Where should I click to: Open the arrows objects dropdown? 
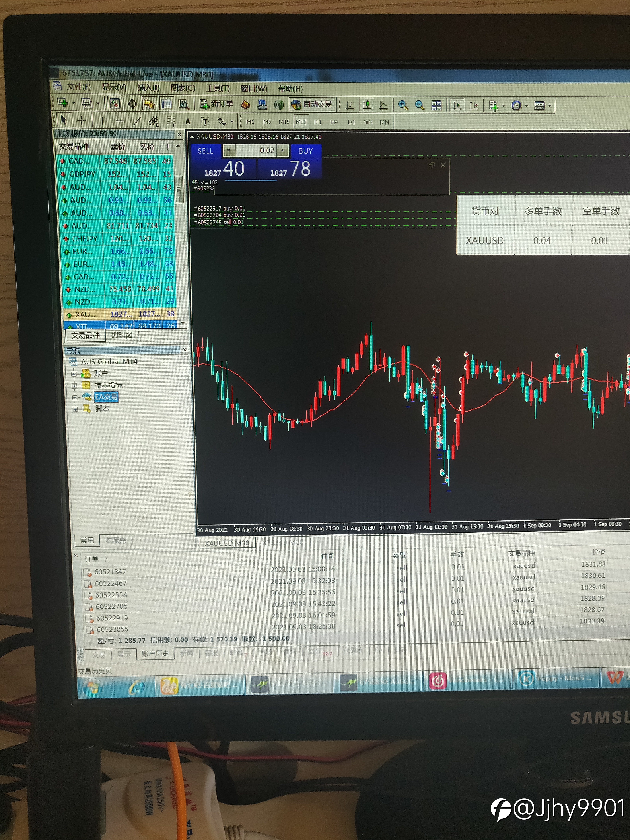(232, 122)
